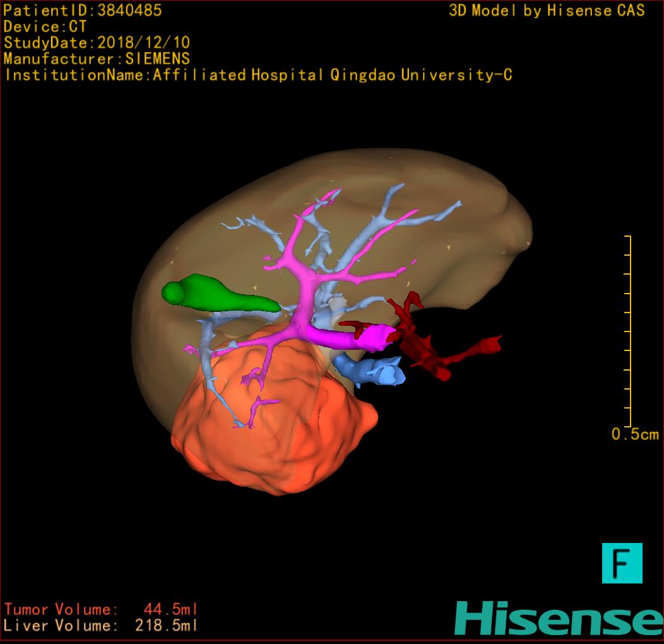Click the 3D Model by Hisense CAS caption
Viewport: 664px width, 644px height.
[547, 11]
